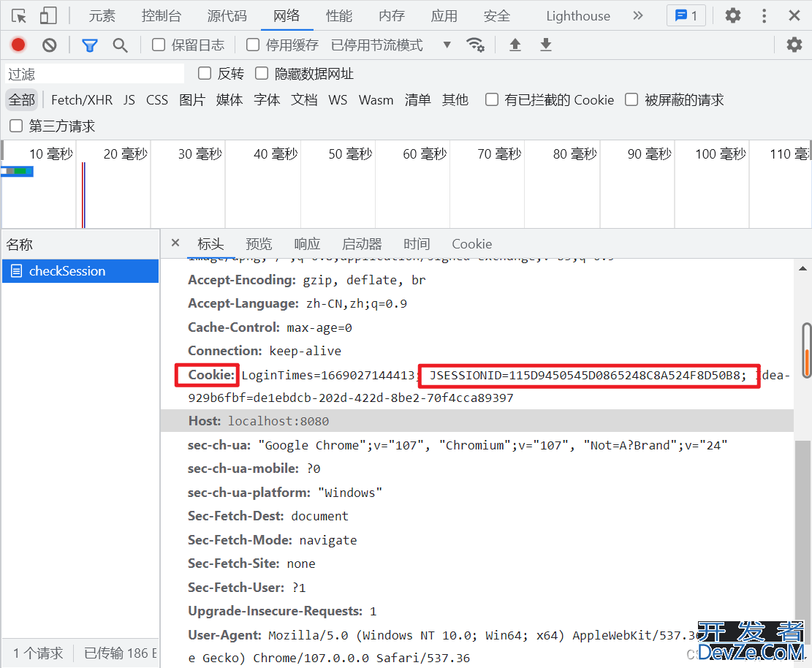Image resolution: width=812 pixels, height=668 pixels.
Task: Check the 被屏蔽的请求 checkbox
Action: tap(631, 99)
